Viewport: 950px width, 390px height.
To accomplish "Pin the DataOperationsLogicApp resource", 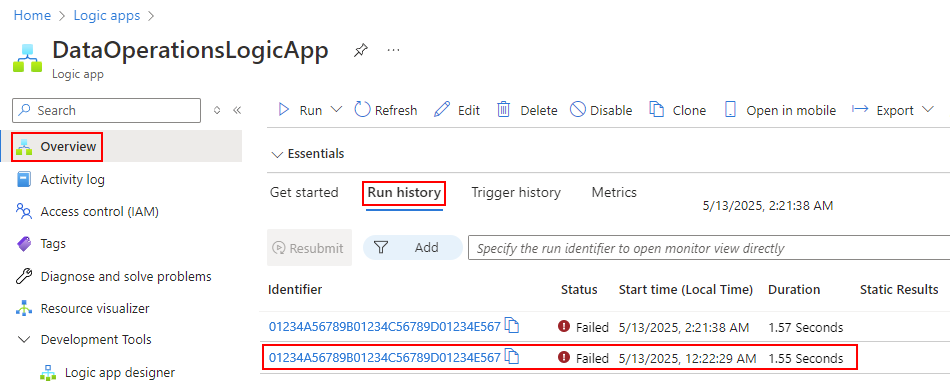I will pyautogui.click(x=360, y=50).
